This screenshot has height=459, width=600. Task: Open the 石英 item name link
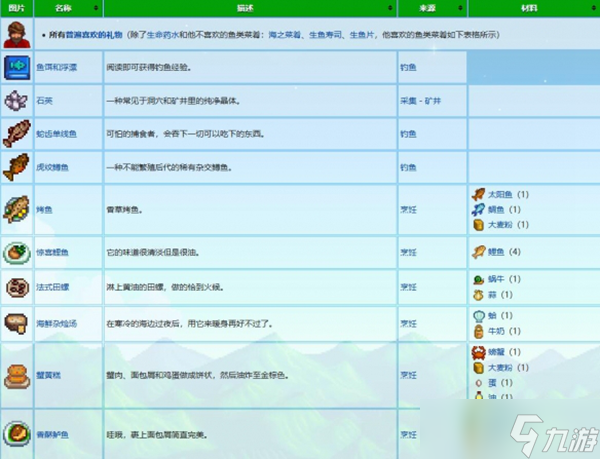pyautogui.click(x=44, y=101)
